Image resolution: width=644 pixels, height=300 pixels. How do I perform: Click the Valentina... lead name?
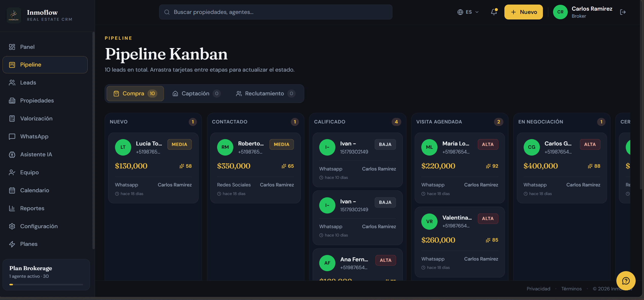(x=457, y=218)
